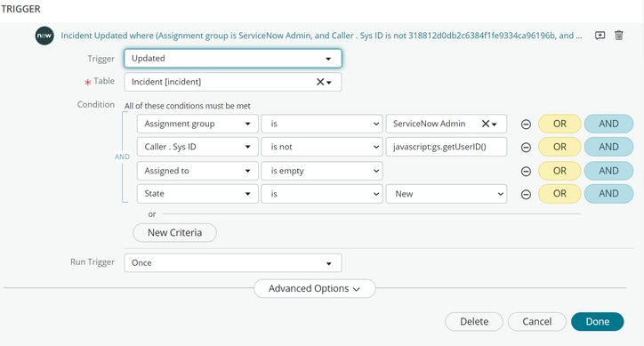The width and height of the screenshot is (644, 346).
Task: Click the 'All of these conditions must be met' text
Action: (188, 106)
